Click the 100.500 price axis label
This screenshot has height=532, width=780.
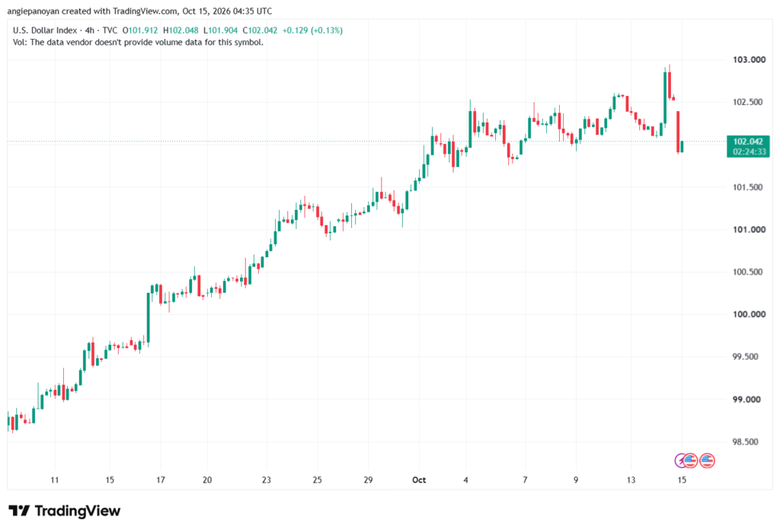pos(748,272)
